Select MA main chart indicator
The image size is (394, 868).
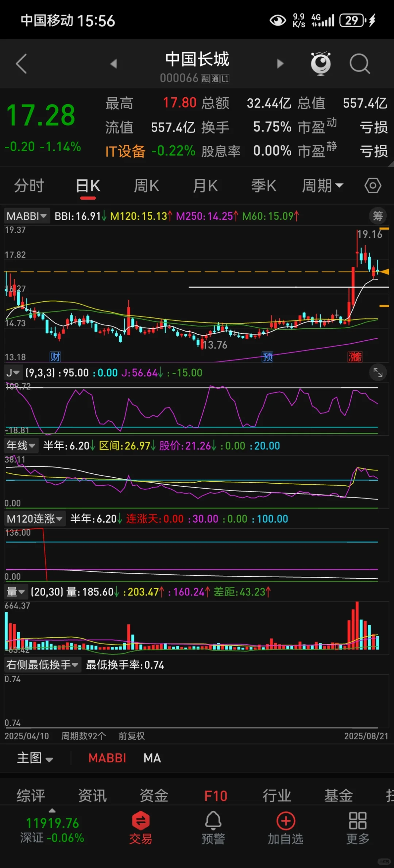click(152, 758)
